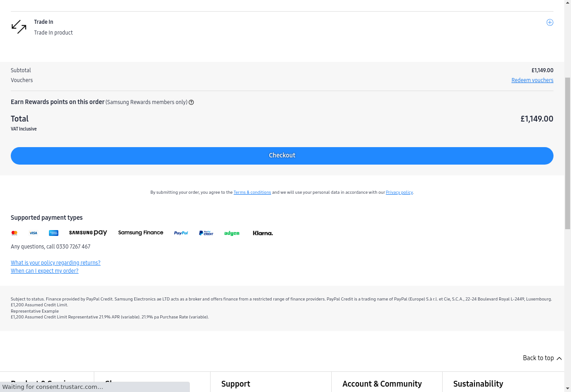Viewport: 571px width, 392px height.
Task: Open 'When can I expect my order?' link
Action: 44,271
